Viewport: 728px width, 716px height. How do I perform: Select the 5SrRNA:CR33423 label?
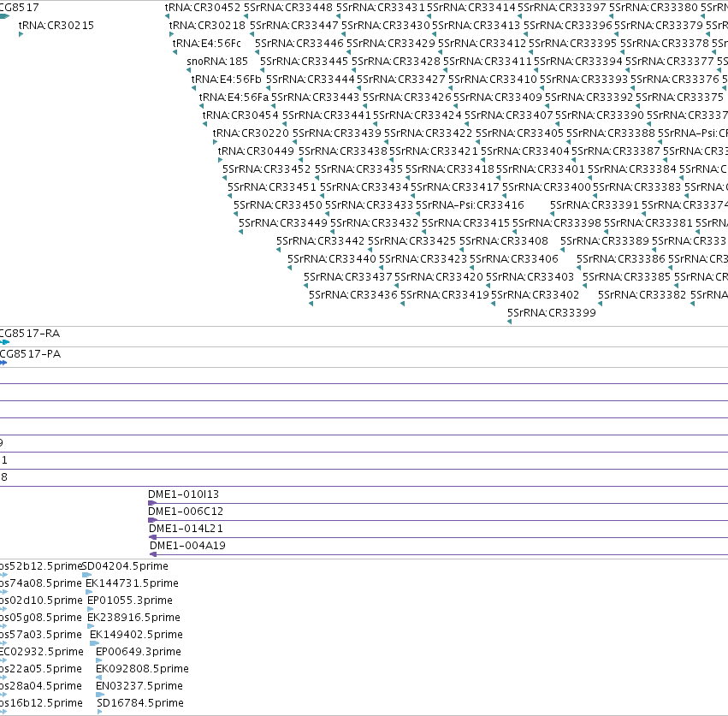423,259
